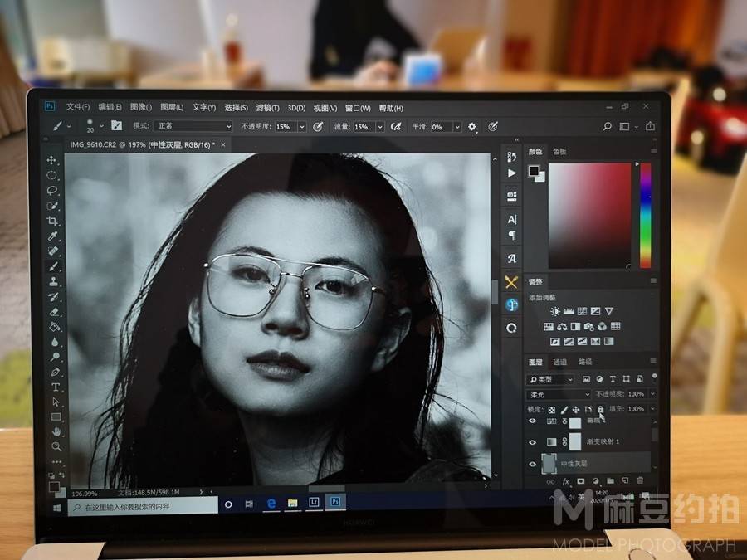Swap foreground and background colors
The image size is (747, 560).
pos(61,475)
